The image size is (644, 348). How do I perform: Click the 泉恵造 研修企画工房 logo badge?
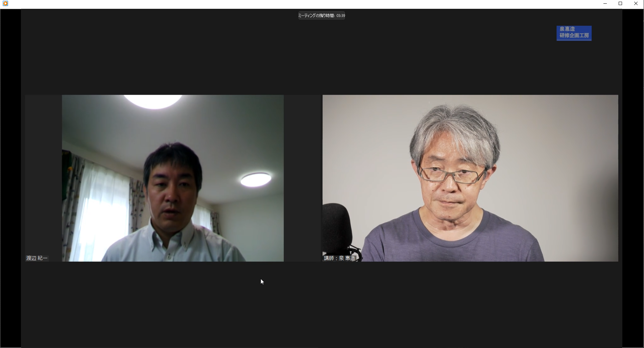coord(574,33)
